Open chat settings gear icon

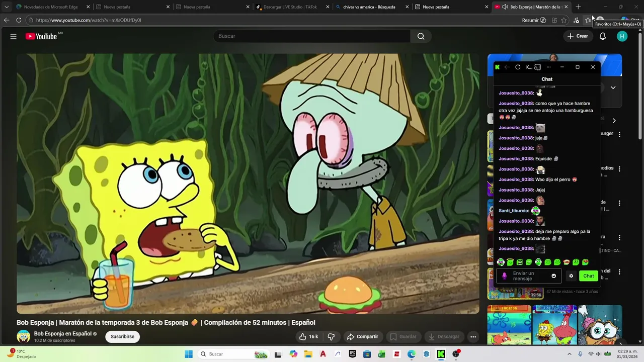tap(571, 276)
